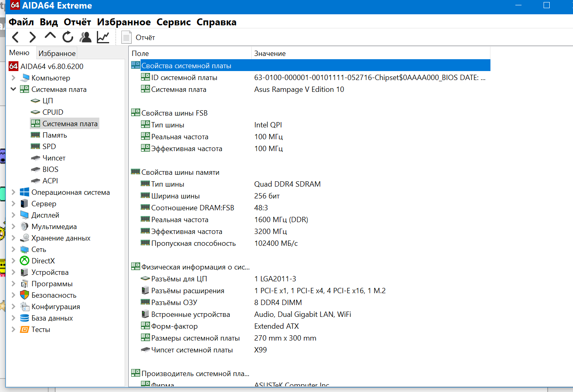
Task: Click the Память memory module icon
Action: pos(36,135)
